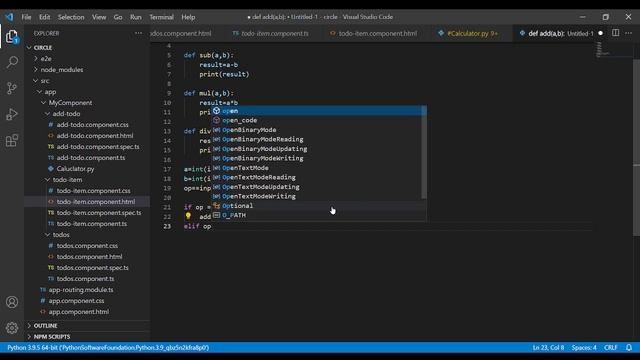The width and height of the screenshot is (640, 360).
Task: Open the Search view icon
Action: coord(12,62)
